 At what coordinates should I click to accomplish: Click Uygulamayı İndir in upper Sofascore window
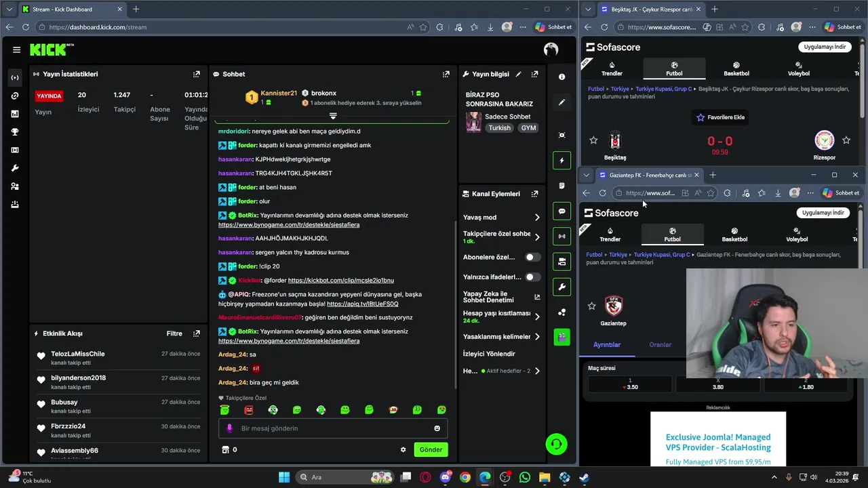click(x=825, y=47)
